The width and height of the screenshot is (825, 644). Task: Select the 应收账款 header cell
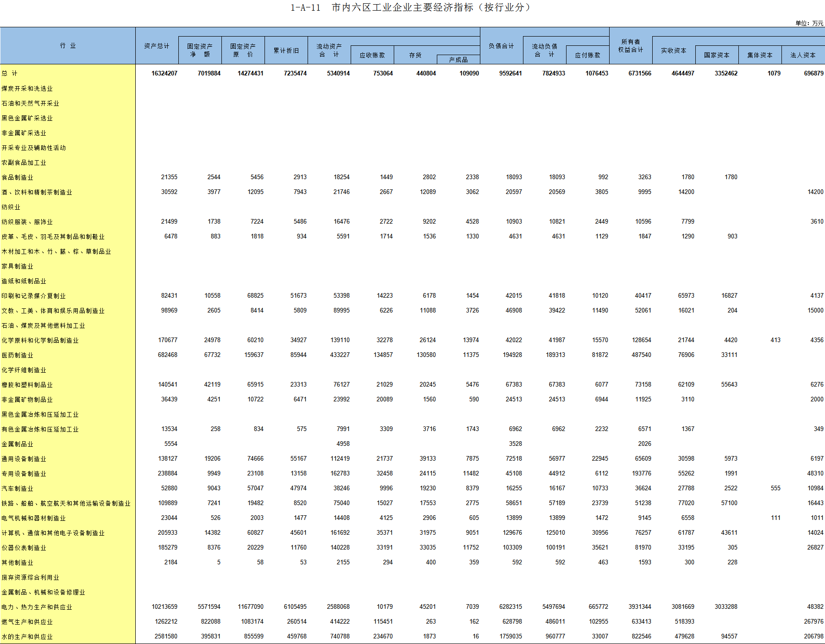pyautogui.click(x=372, y=55)
